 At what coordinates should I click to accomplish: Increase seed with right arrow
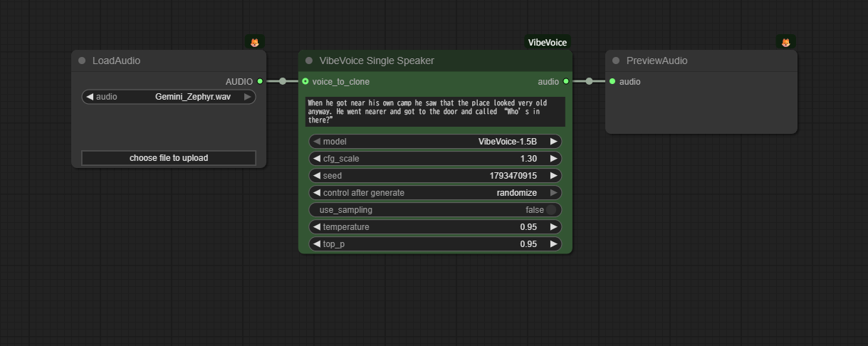553,176
